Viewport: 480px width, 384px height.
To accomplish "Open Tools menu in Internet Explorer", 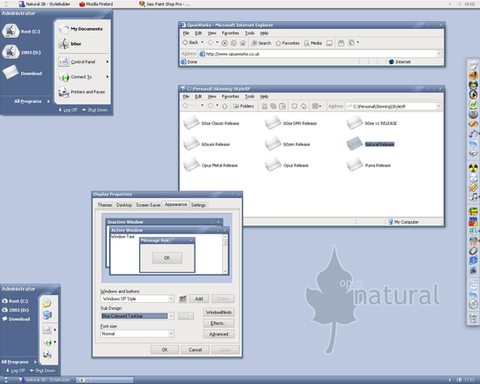I will 250,33.
